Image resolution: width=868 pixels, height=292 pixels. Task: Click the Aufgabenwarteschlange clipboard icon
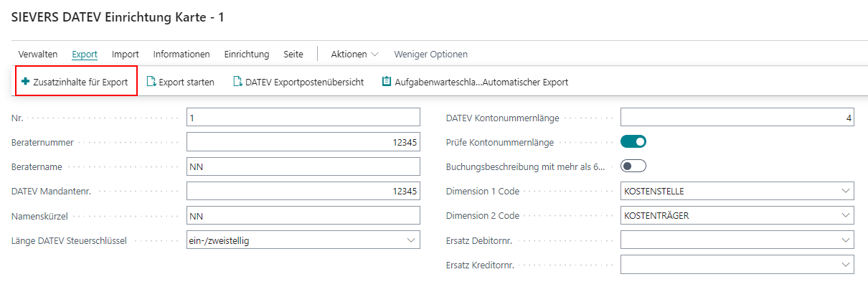[x=387, y=82]
